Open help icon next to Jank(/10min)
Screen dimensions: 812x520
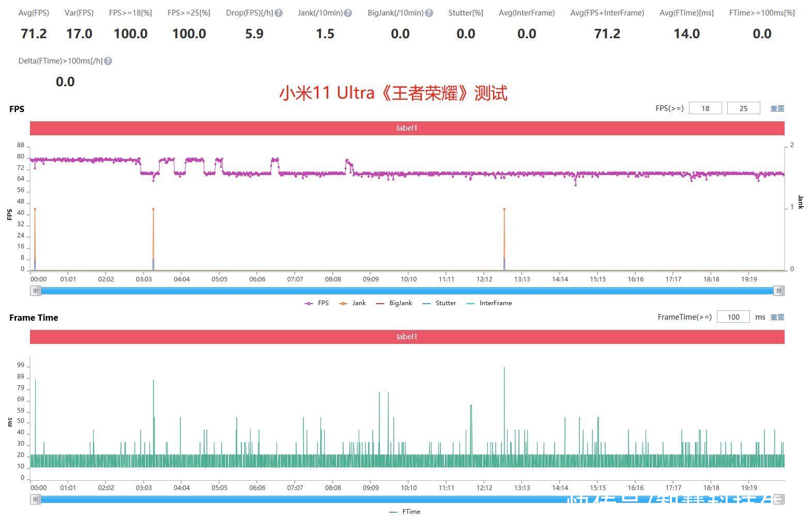pos(348,13)
